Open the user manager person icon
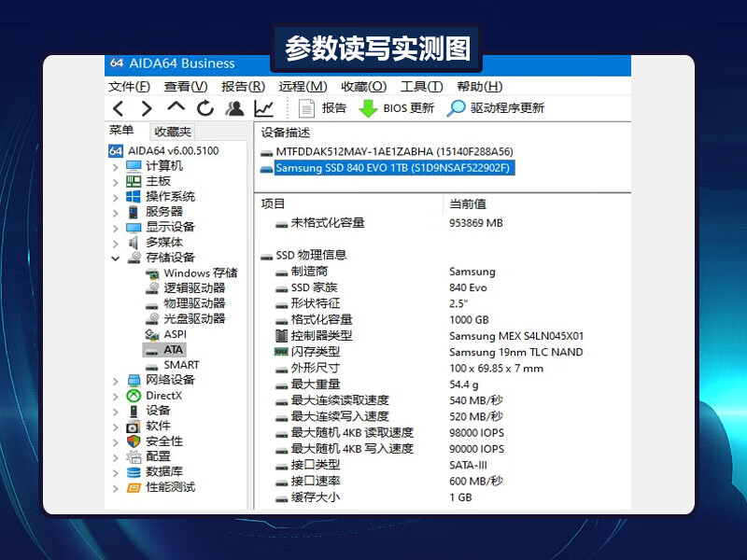 234,108
